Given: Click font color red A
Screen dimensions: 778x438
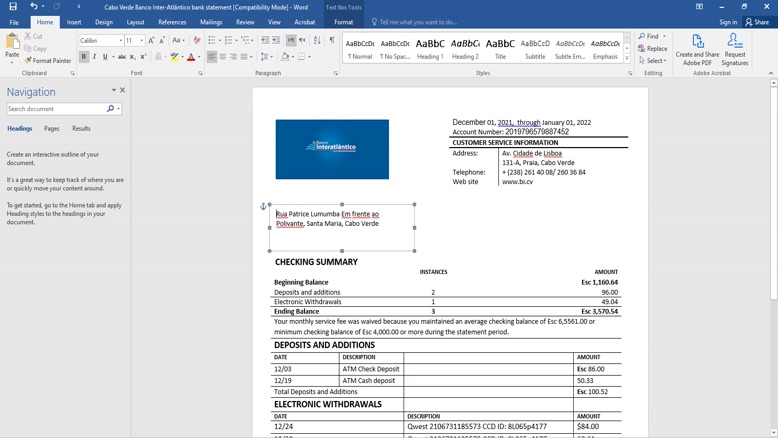Looking at the screenshot, I should coord(191,57).
